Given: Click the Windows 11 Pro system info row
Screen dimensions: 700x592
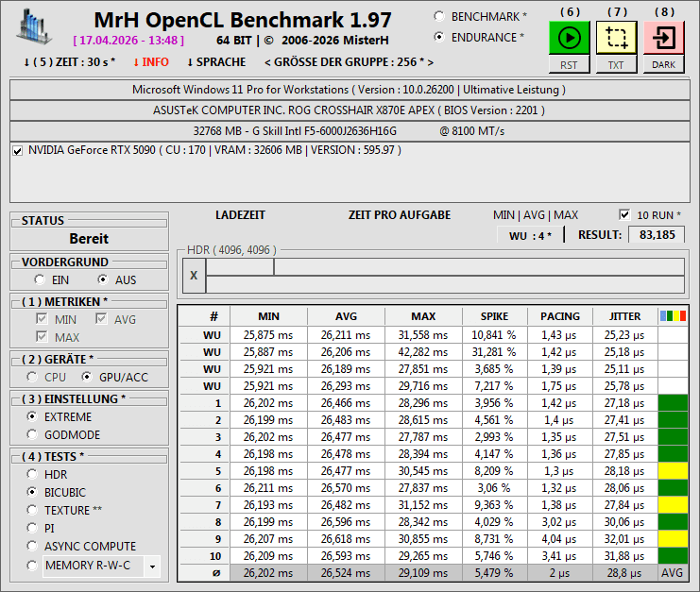Looking at the screenshot, I should tap(350, 90).
